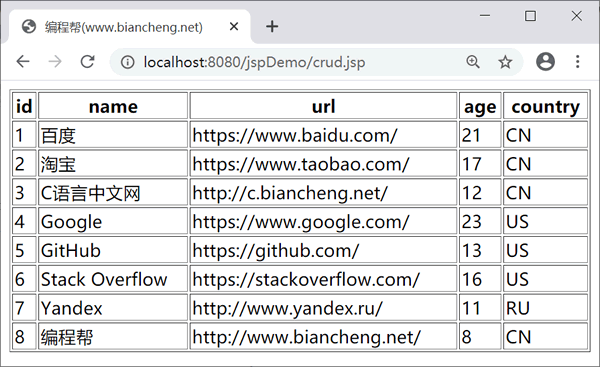Viewport: 600px width, 367px height.
Task: Click the https://github.com/ url cell
Action: (x=323, y=250)
